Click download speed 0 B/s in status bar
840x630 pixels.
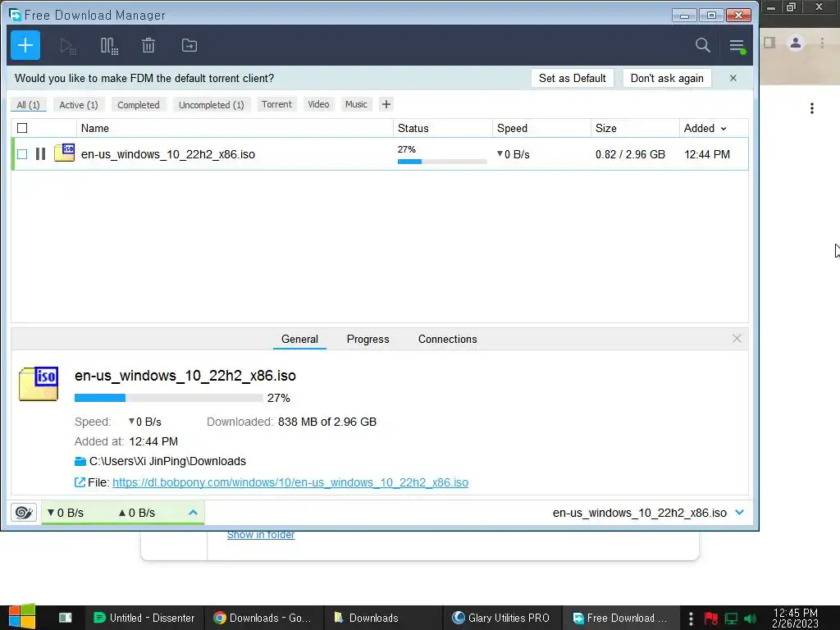coord(66,513)
